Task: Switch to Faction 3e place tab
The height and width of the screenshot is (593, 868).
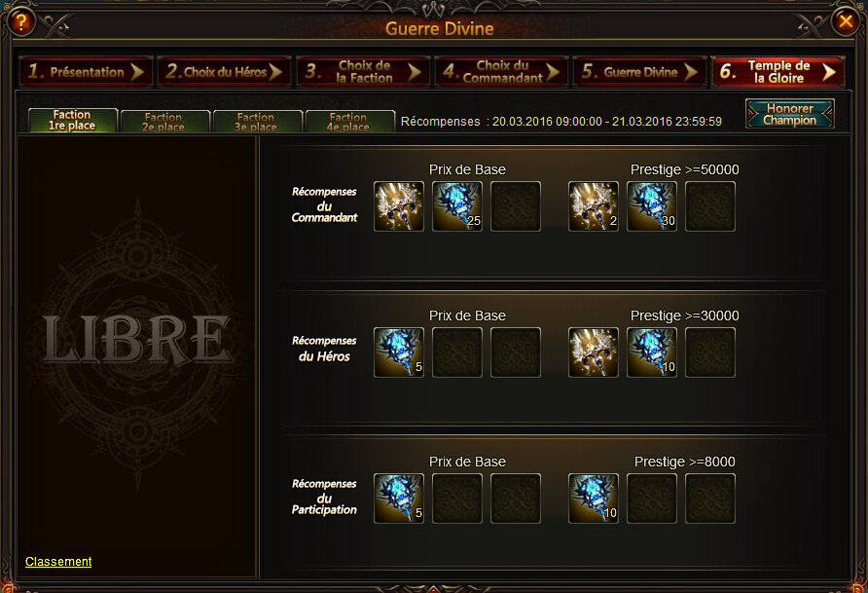Action: (x=257, y=122)
